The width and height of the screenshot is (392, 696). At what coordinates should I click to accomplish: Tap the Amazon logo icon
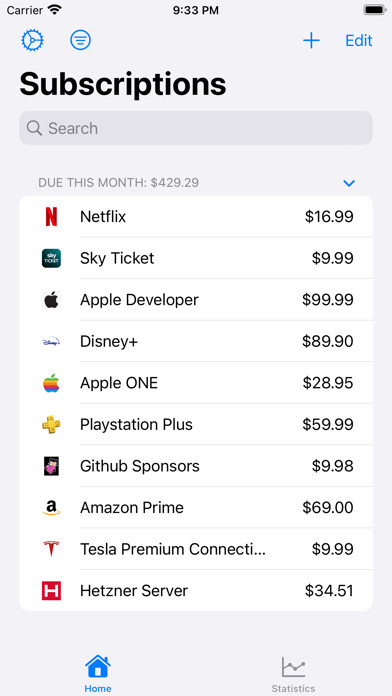point(51,507)
